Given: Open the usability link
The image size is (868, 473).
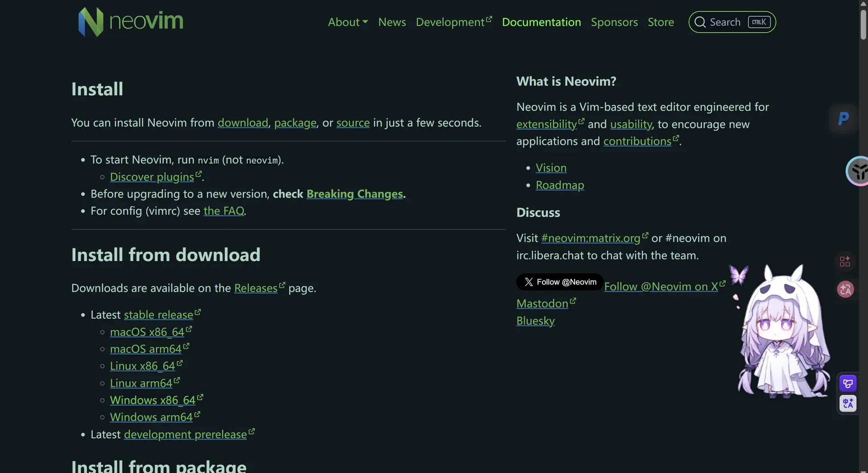Looking at the screenshot, I should click(631, 124).
